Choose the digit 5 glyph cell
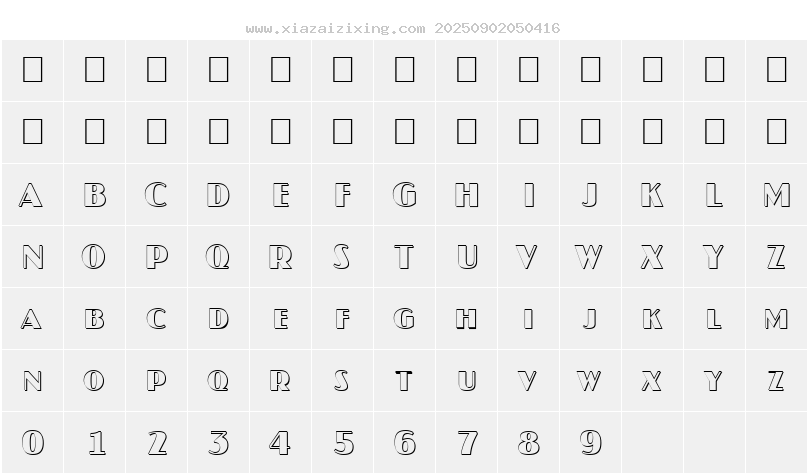 (x=343, y=443)
